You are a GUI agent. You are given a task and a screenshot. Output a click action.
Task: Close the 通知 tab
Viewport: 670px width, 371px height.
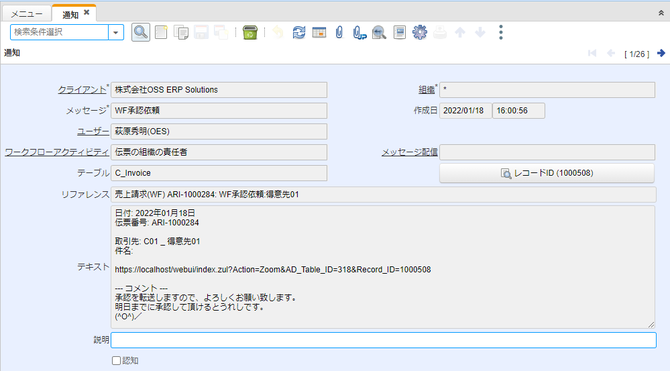tap(86, 12)
